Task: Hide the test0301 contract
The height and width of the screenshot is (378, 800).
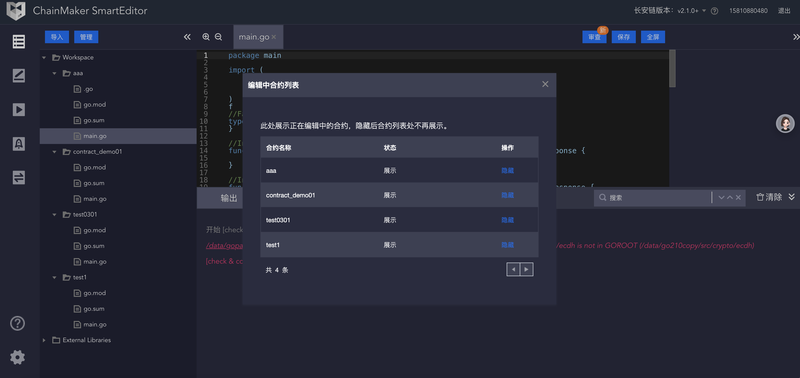Action: [x=508, y=220]
